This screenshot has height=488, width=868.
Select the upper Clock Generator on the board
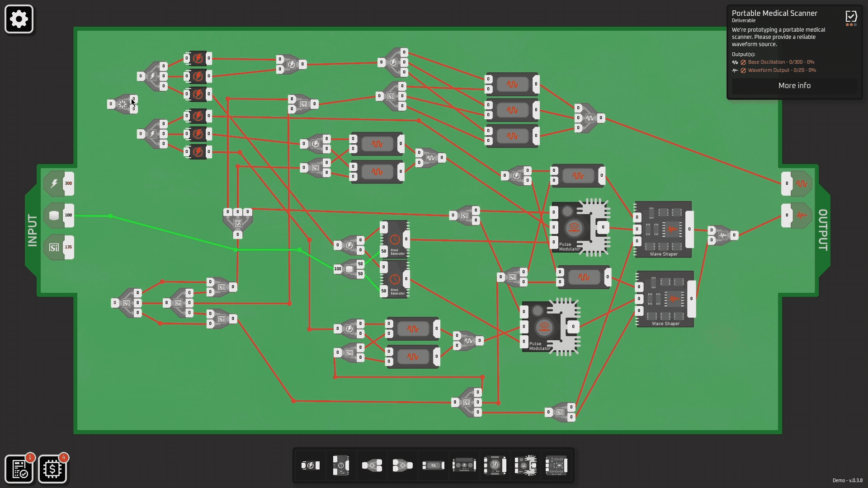[395, 239]
